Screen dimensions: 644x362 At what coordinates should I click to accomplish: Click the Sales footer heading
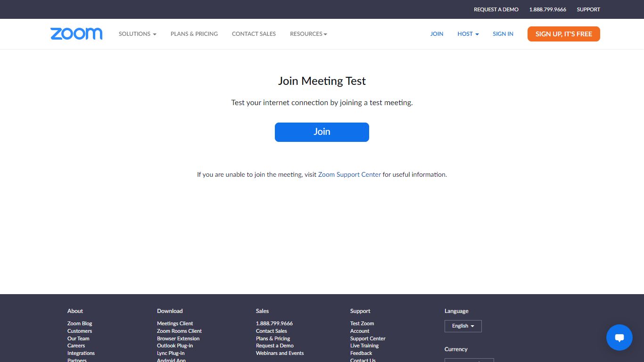(262, 311)
